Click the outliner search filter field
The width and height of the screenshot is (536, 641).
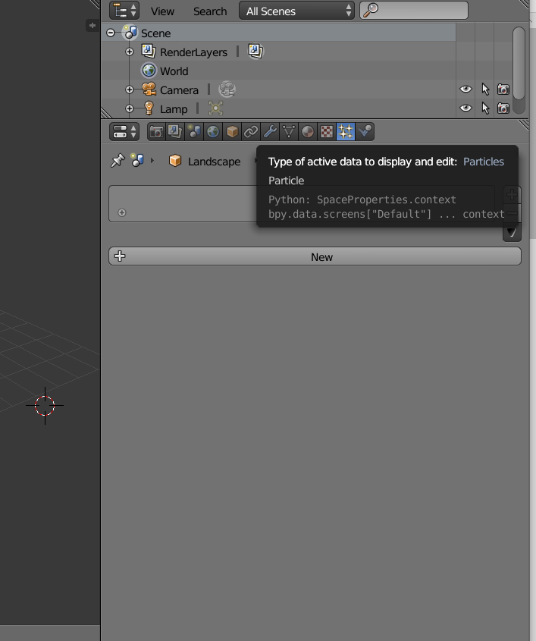[414, 11]
